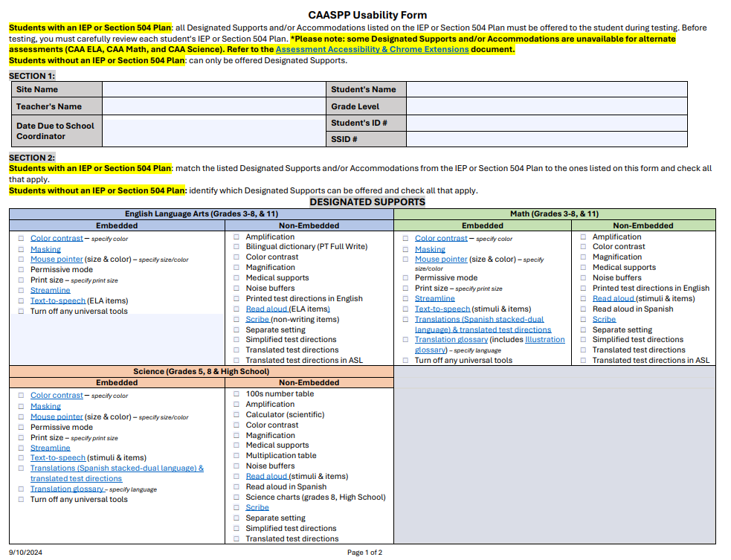Click the 9/10/2024 date footer

click(x=25, y=553)
